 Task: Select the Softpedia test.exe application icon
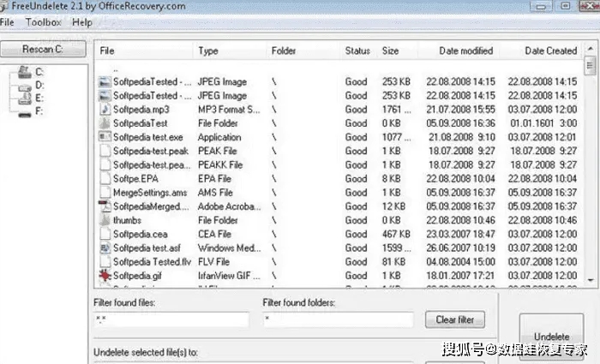pyautogui.click(x=105, y=137)
